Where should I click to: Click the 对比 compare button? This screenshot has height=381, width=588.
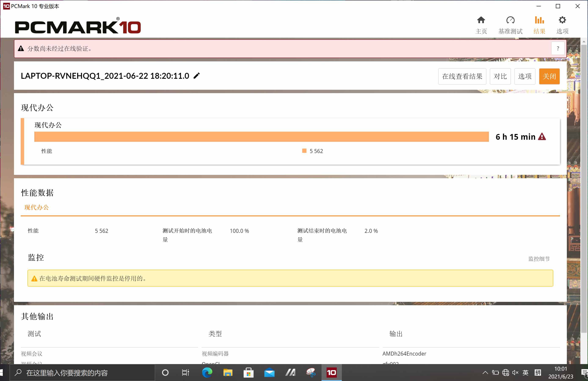coord(500,76)
